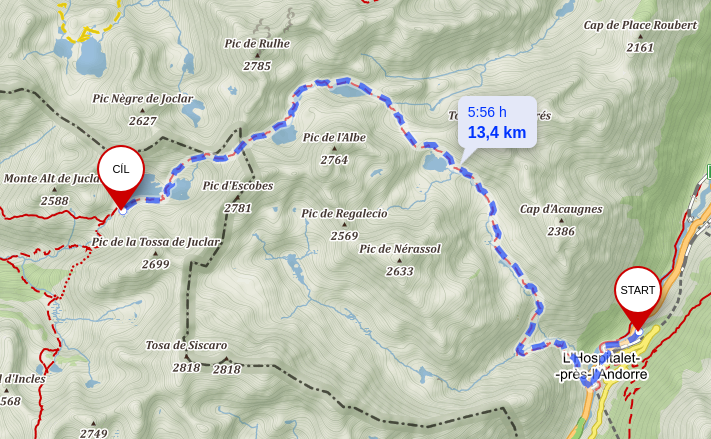Click the L'Hospitalet-près-l'Andorre town label
Viewport: 711px width, 439px height.
tap(602, 366)
